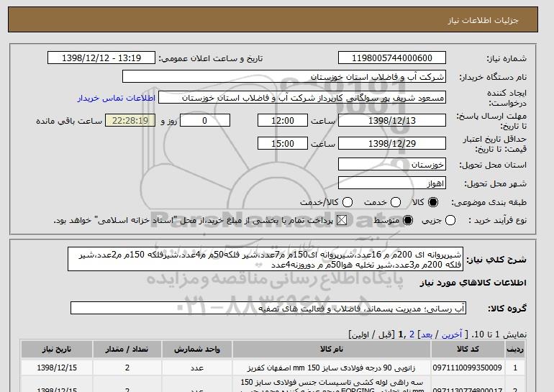Click the 90 degree steel elbow item name
The height and width of the screenshot is (392, 554).
point(332,368)
